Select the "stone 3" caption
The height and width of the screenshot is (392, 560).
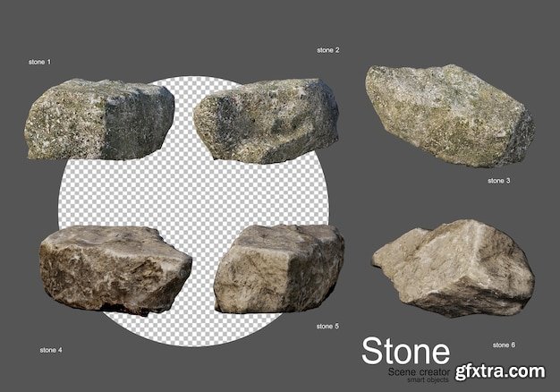point(497,180)
